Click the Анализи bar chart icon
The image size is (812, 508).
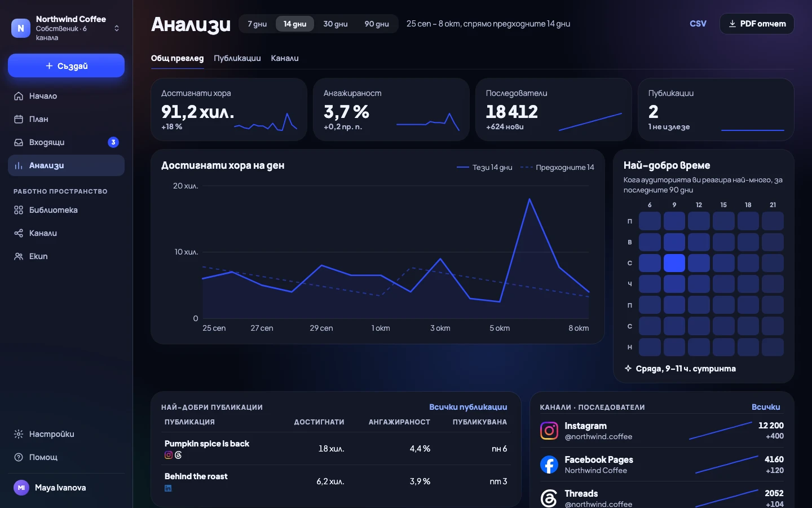19,165
